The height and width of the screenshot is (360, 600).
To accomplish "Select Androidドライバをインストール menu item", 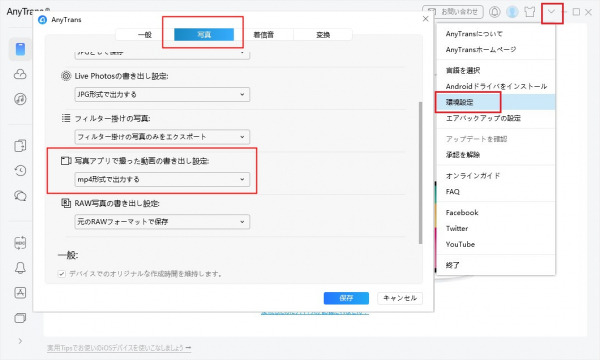I will pyautogui.click(x=496, y=86).
